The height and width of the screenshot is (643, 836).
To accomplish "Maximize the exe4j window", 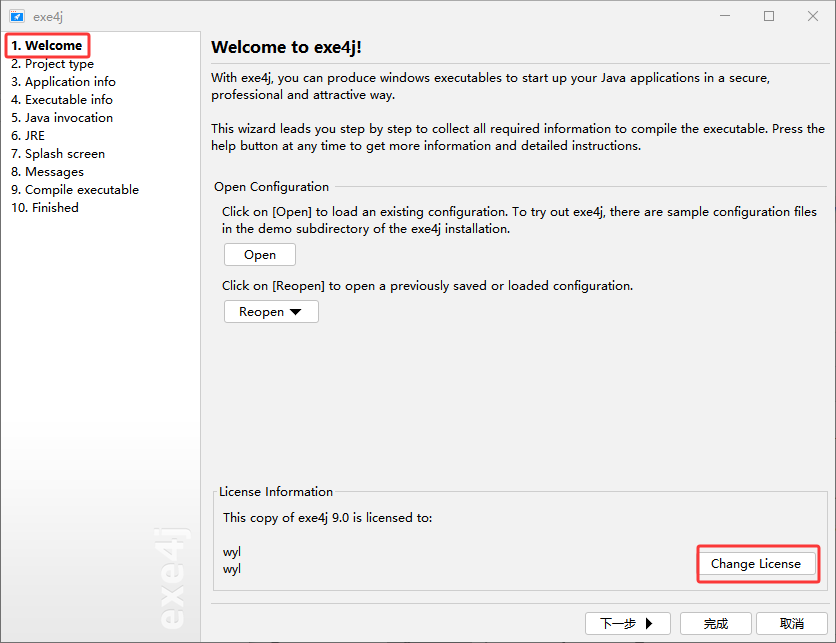I will tap(769, 16).
